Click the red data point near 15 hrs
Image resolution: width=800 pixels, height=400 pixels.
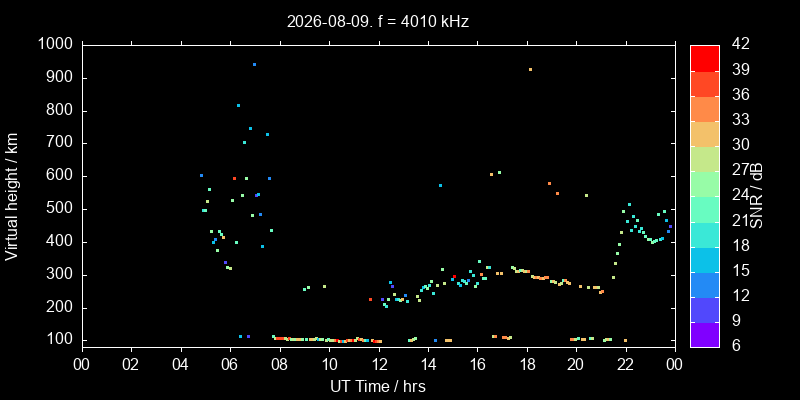coord(454,277)
